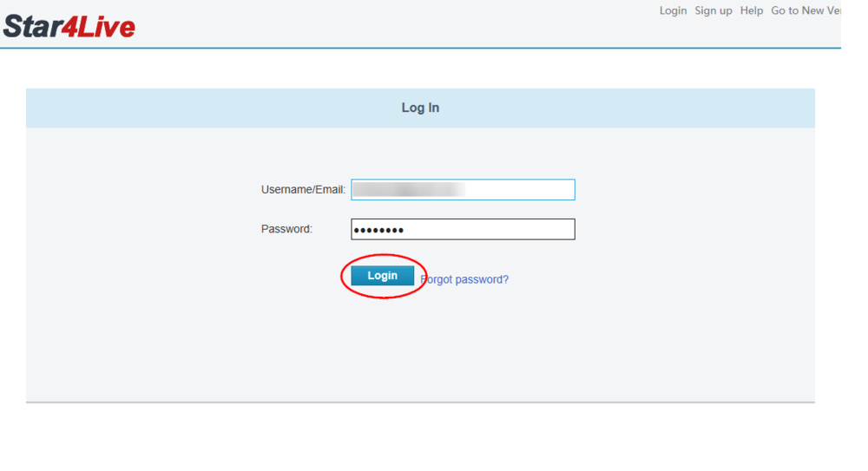Click the Password label text
This screenshot has width=868, height=471.
286,229
